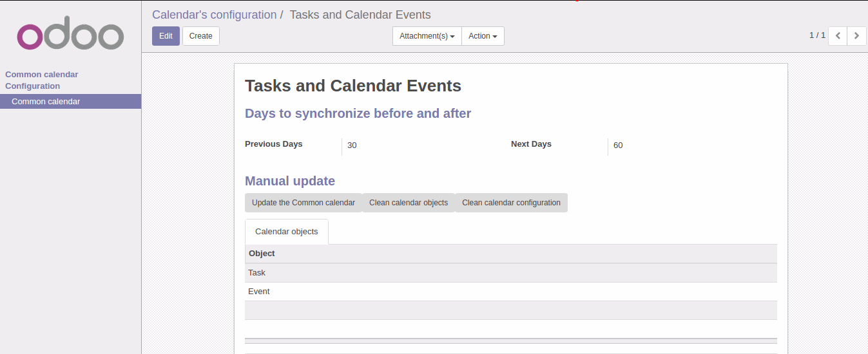Select Common calendar menu item

tap(46, 102)
